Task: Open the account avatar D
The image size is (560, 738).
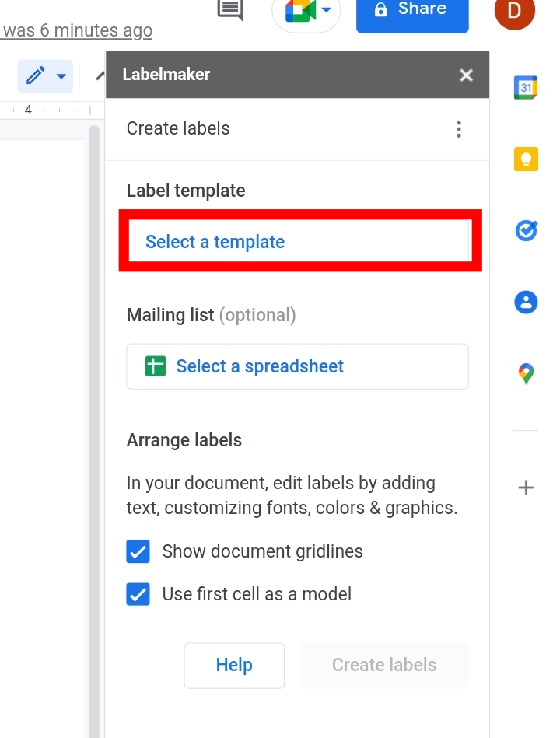Action: click(x=514, y=10)
